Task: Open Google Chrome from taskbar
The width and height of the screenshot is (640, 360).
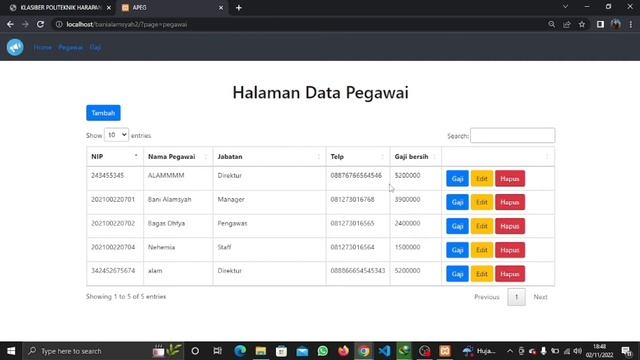Action: [364, 351]
